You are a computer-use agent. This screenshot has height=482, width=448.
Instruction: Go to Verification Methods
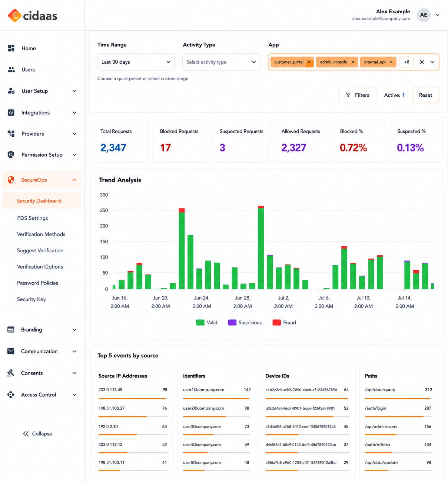point(41,234)
